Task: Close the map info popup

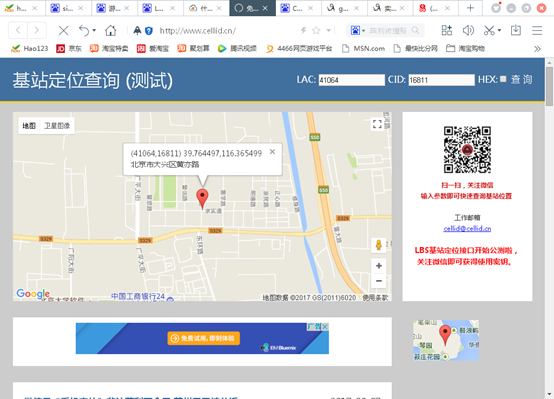Action: tap(272, 152)
